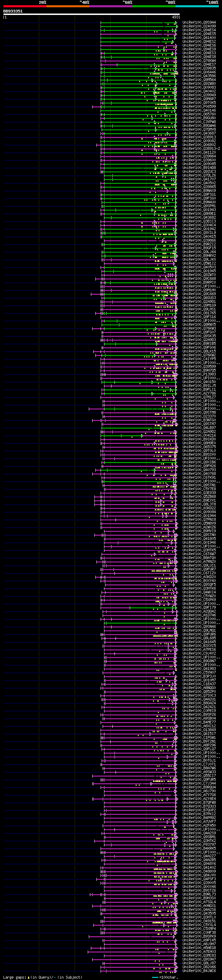Select the UniRef100_Q9SPM1 label
This screenshot has height=980, width=222.
pyautogui.click(x=199, y=206)
